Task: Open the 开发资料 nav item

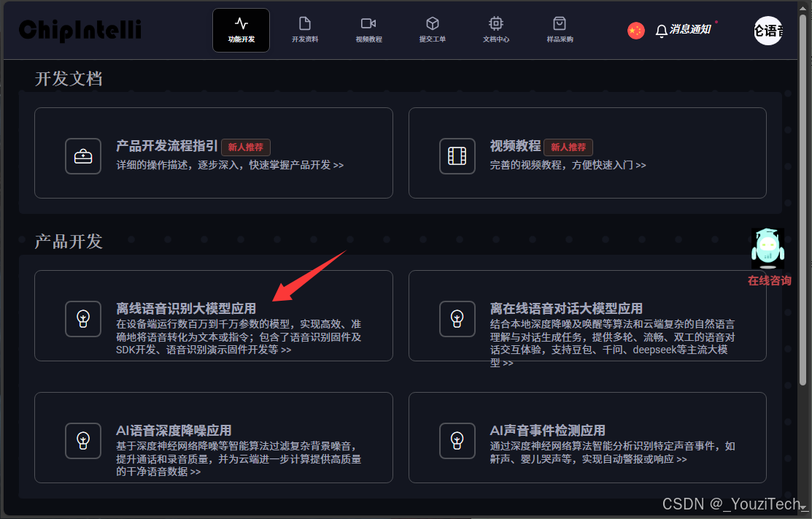Action: (304, 30)
